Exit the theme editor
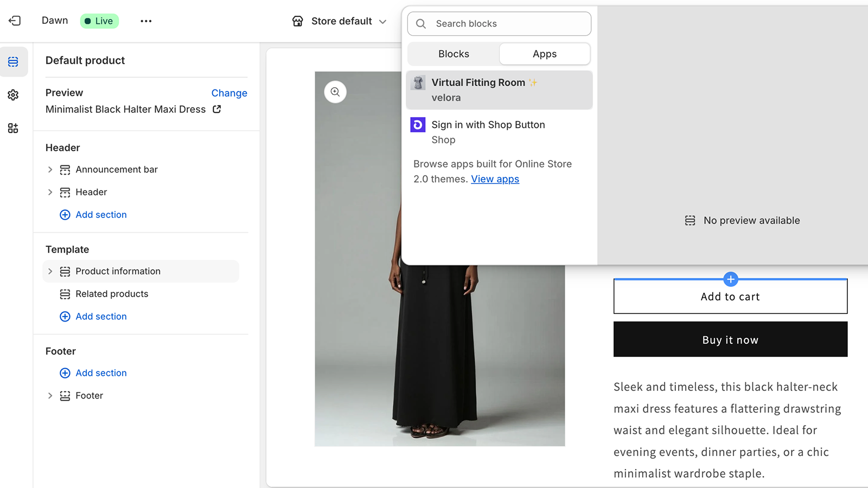The image size is (868, 488). point(15,21)
